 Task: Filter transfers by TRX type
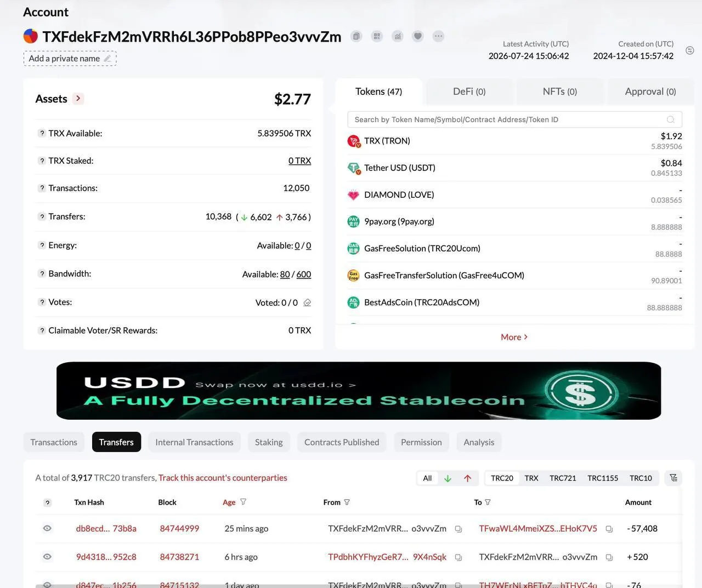coord(531,478)
